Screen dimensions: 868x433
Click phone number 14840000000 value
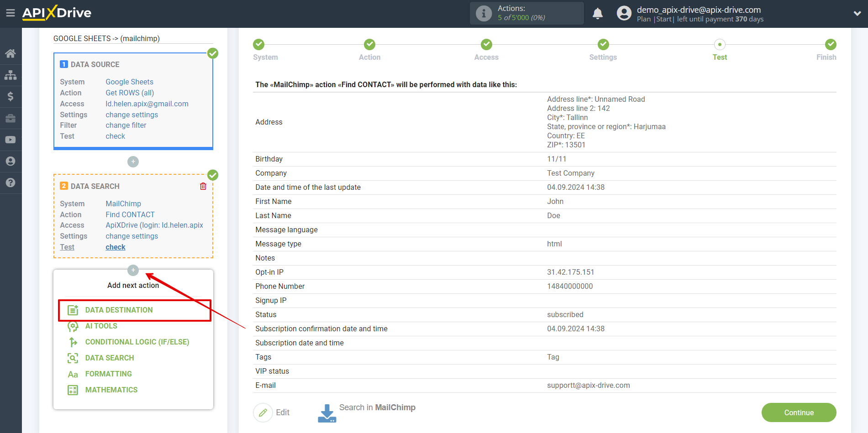coord(570,286)
